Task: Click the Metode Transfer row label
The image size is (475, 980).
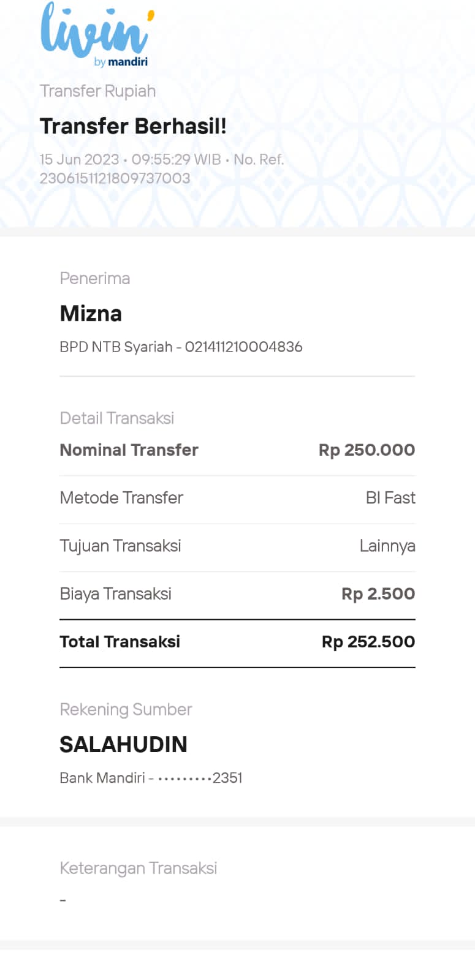Action: pyautogui.click(x=121, y=498)
